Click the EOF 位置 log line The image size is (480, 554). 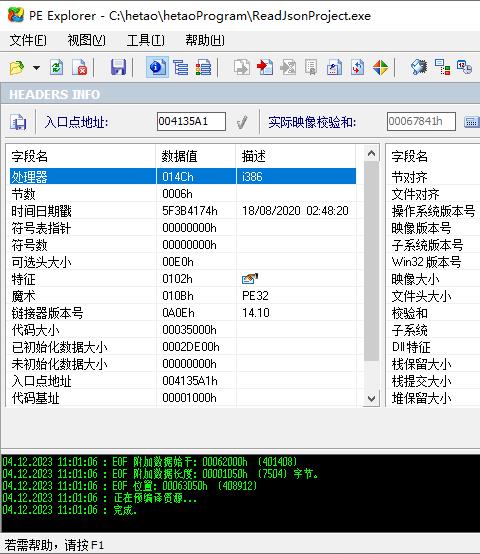[130, 485]
